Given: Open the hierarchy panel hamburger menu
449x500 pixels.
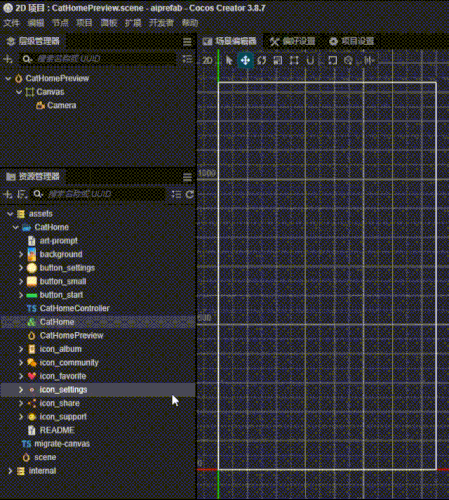Looking at the screenshot, I should (187, 42).
